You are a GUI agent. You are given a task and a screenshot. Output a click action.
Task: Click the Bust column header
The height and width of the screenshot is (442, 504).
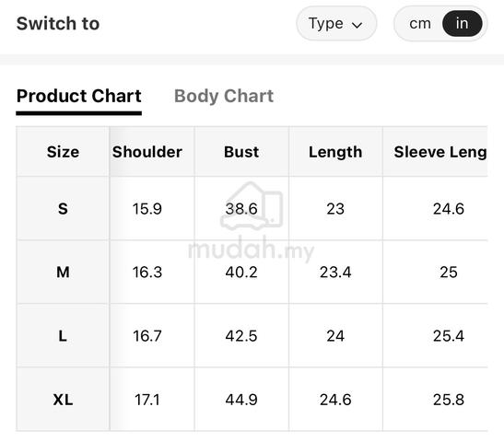point(241,152)
